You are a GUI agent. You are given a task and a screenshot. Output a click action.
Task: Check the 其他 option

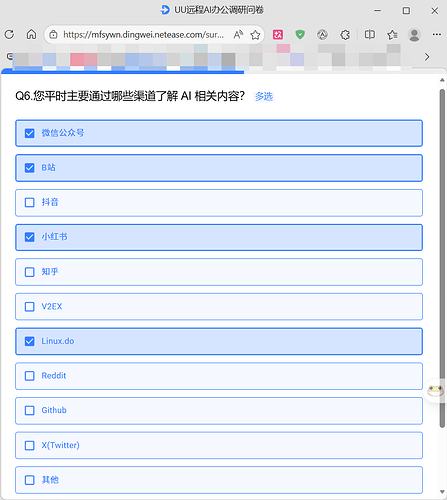point(219,480)
